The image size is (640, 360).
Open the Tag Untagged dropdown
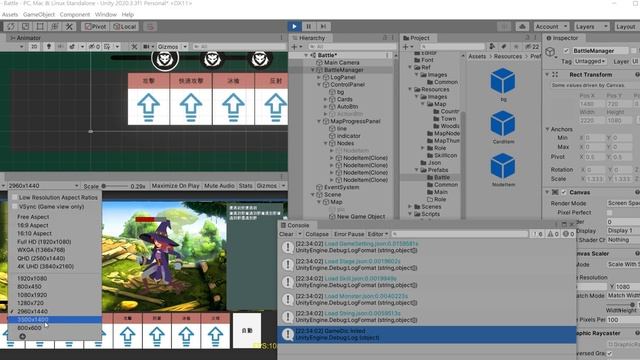coord(590,61)
